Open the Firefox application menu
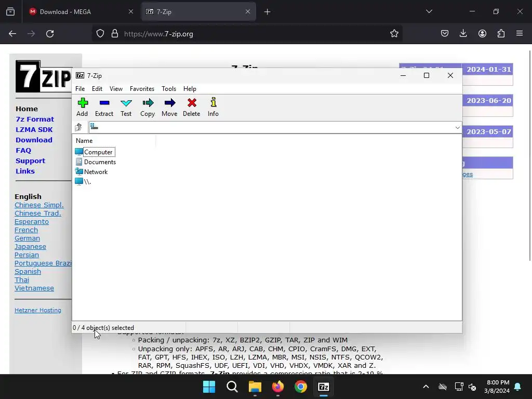Viewport: 532px width, 399px height. 520,33
